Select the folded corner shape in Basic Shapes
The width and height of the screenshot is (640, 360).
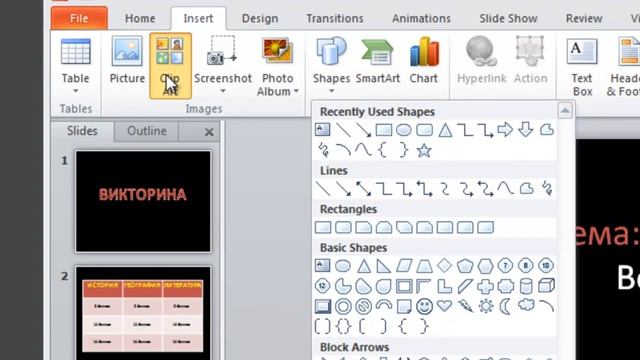404,306
